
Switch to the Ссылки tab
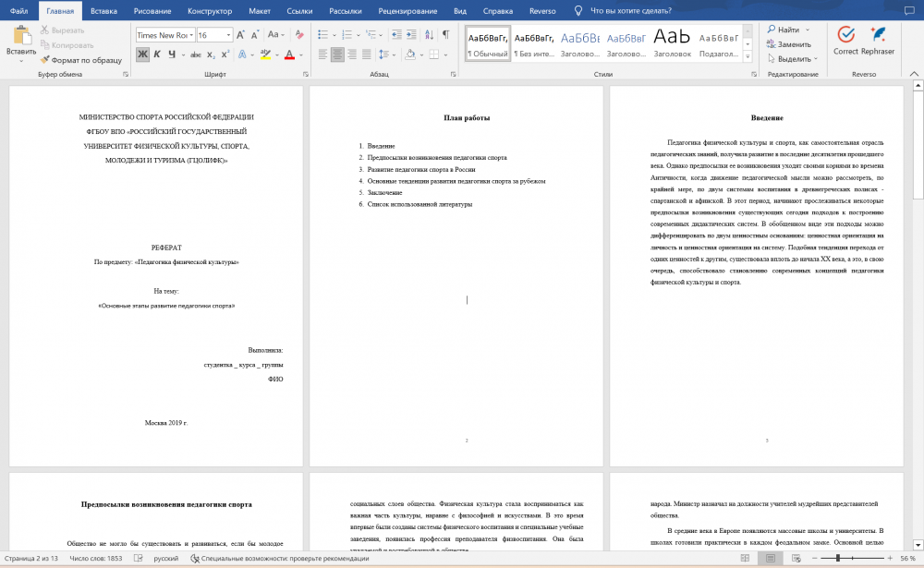(299, 10)
